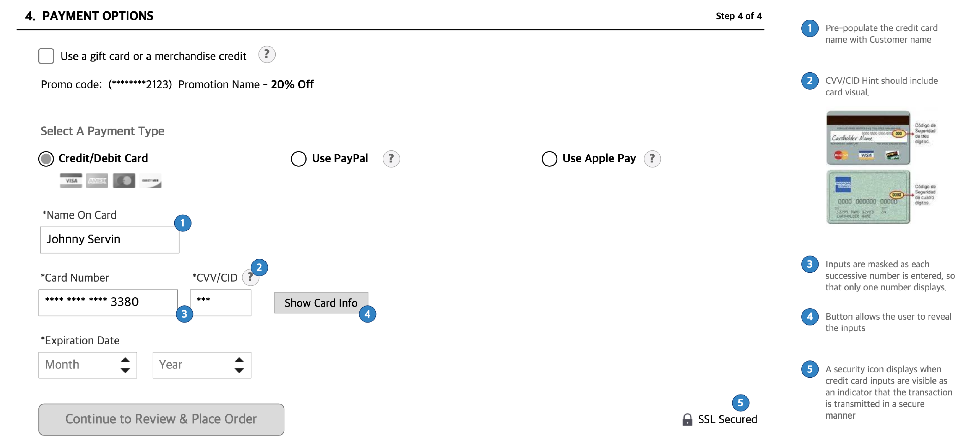Image resolution: width=980 pixels, height=441 pixels.
Task: Click the Apple Pay help question mark
Action: (652, 159)
